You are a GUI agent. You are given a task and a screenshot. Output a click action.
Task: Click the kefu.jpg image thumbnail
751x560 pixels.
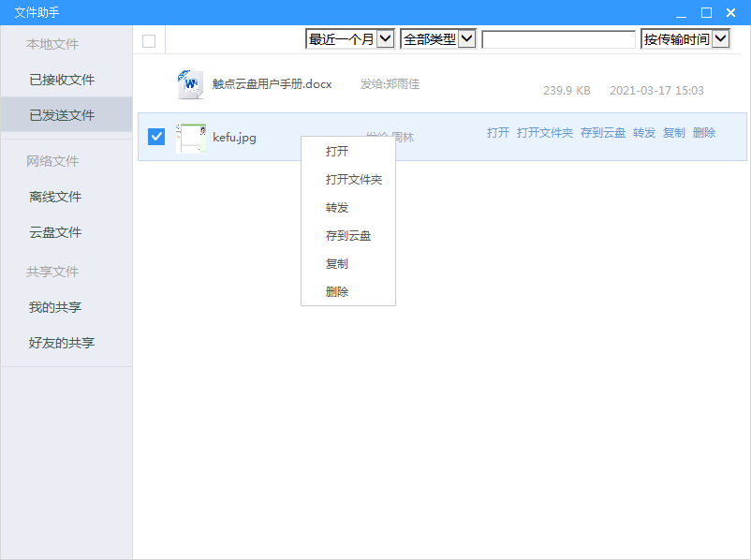click(x=191, y=138)
